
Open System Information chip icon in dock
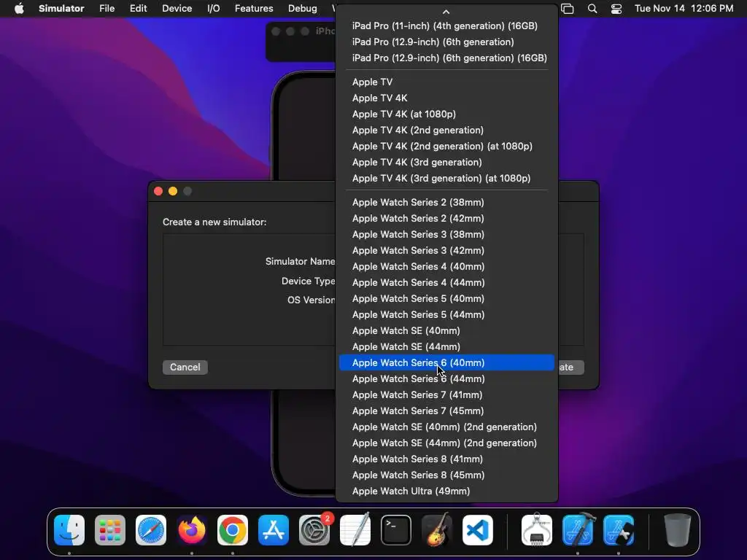(537, 530)
